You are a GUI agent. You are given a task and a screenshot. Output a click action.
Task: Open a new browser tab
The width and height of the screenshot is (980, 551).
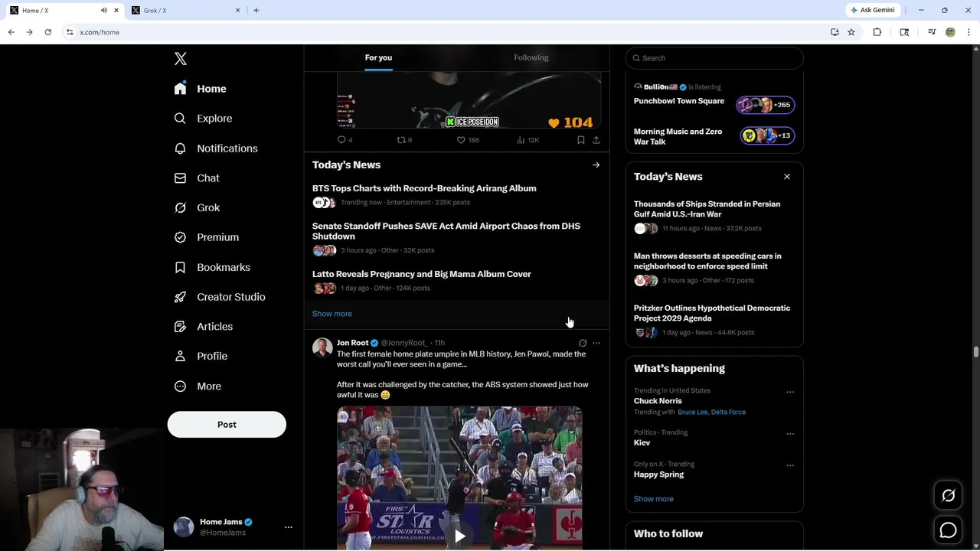click(256, 10)
